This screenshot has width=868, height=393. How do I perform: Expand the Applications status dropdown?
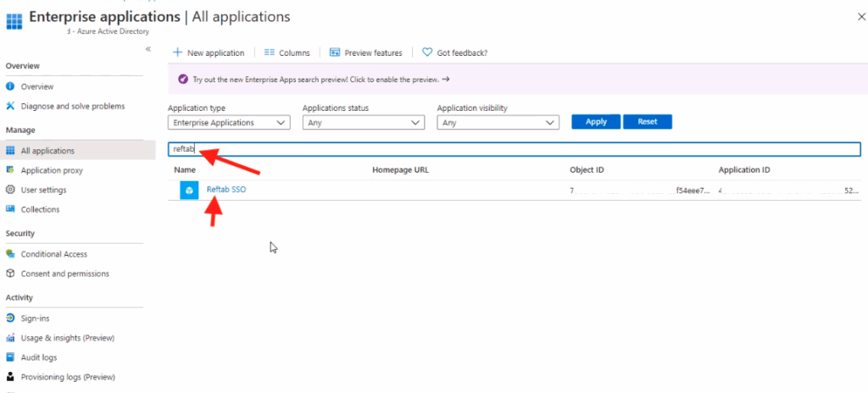(363, 123)
